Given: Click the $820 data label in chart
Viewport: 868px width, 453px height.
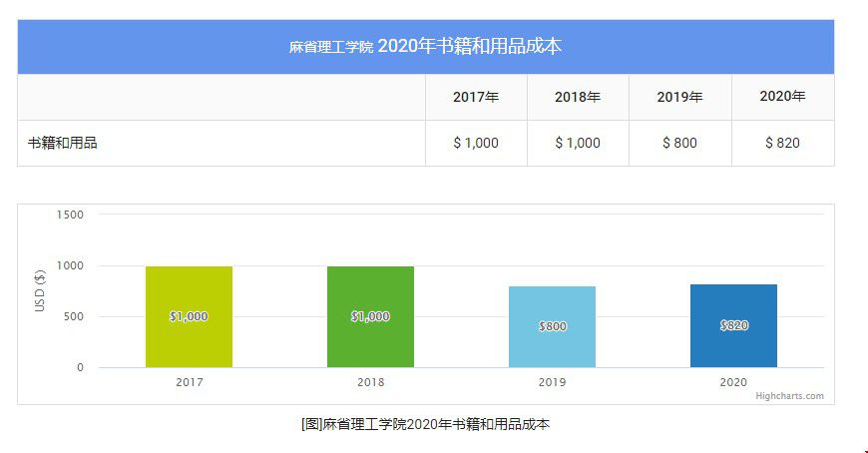Looking at the screenshot, I should tap(734, 325).
